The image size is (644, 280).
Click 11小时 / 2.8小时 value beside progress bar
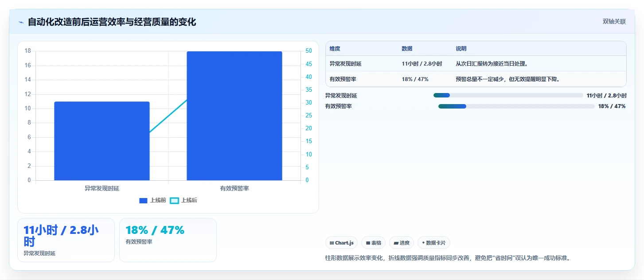[606, 95]
